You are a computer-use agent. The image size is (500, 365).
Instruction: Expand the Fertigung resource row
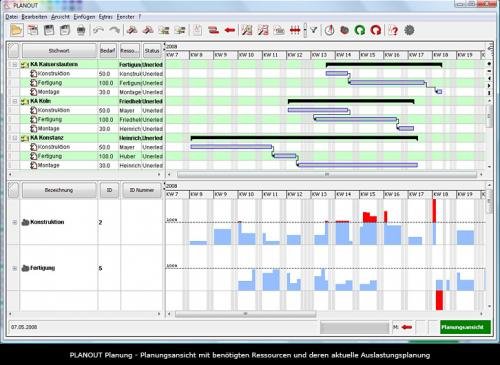[15, 268]
